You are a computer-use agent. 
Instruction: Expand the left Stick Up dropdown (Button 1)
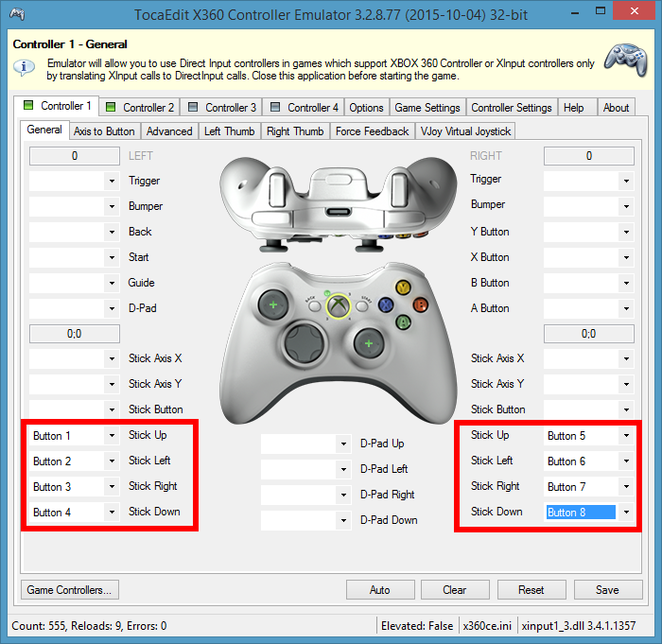pyautogui.click(x=112, y=435)
